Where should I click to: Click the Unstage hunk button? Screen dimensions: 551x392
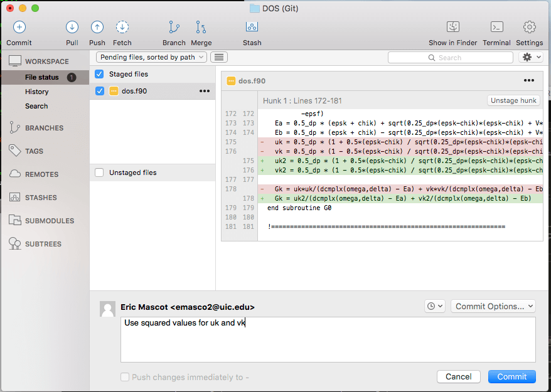coord(513,100)
